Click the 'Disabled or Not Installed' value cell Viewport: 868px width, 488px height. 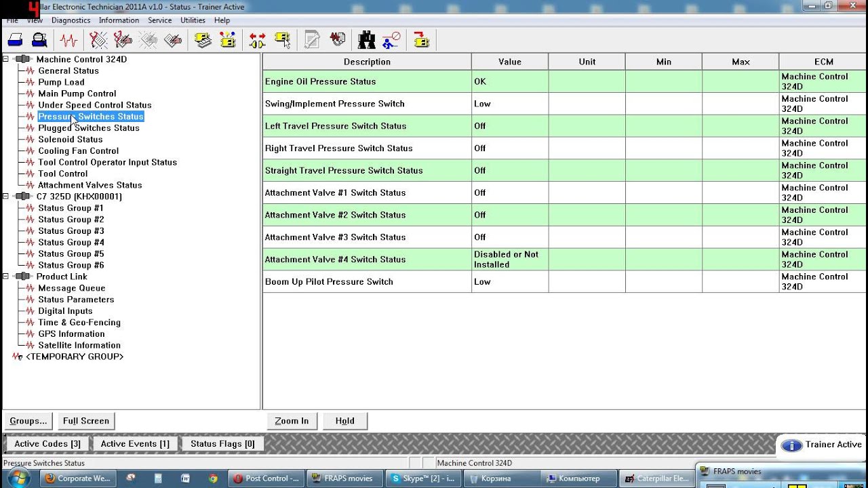point(510,260)
